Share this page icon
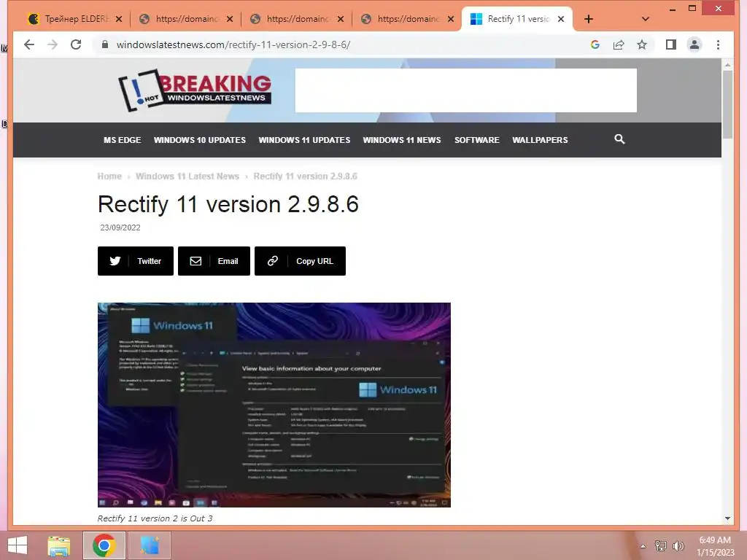 pos(619,44)
